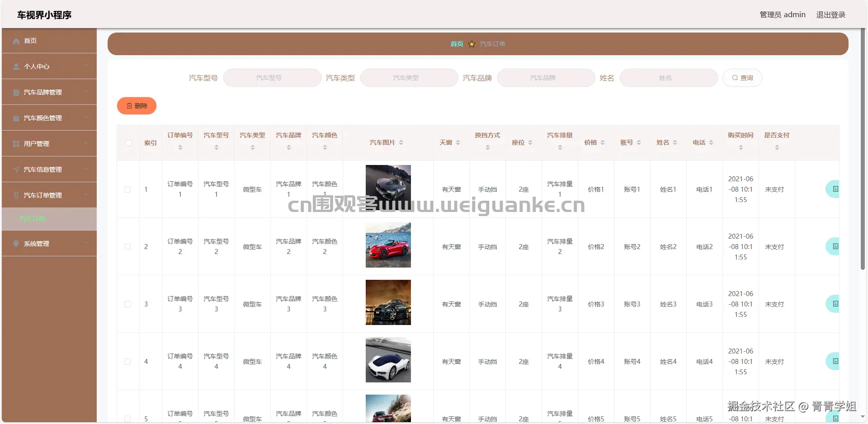Open the 首页 sidebar item

point(49,41)
